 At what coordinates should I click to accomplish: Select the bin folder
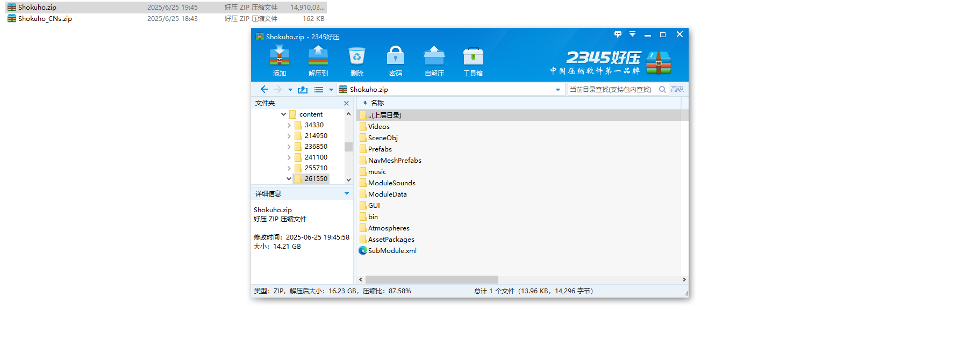(x=373, y=217)
